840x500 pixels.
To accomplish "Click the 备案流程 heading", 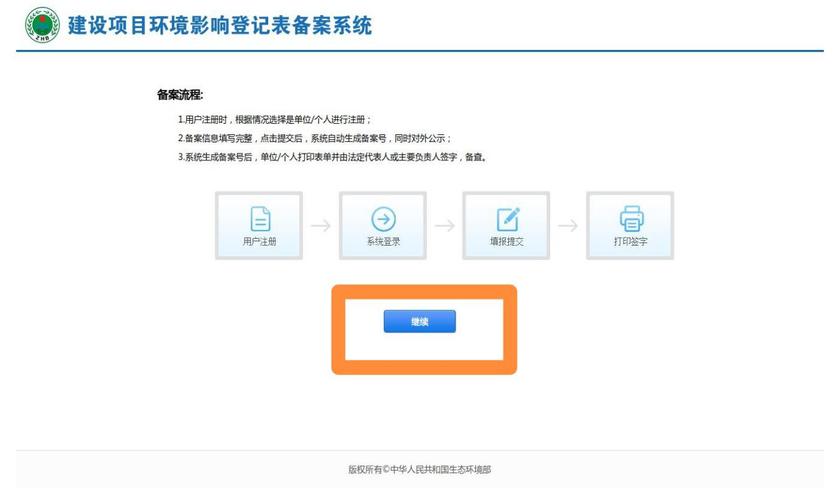I will point(180,95).
